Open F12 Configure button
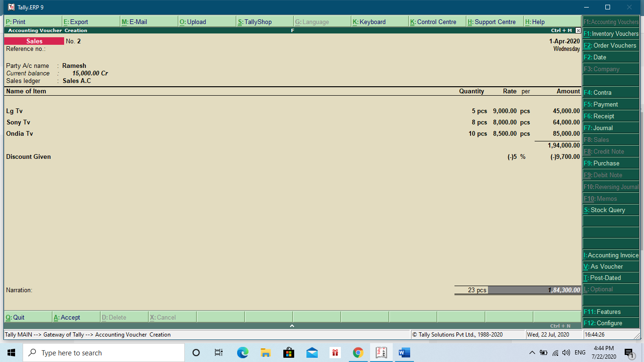The height and width of the screenshot is (362, 644). 611,323
